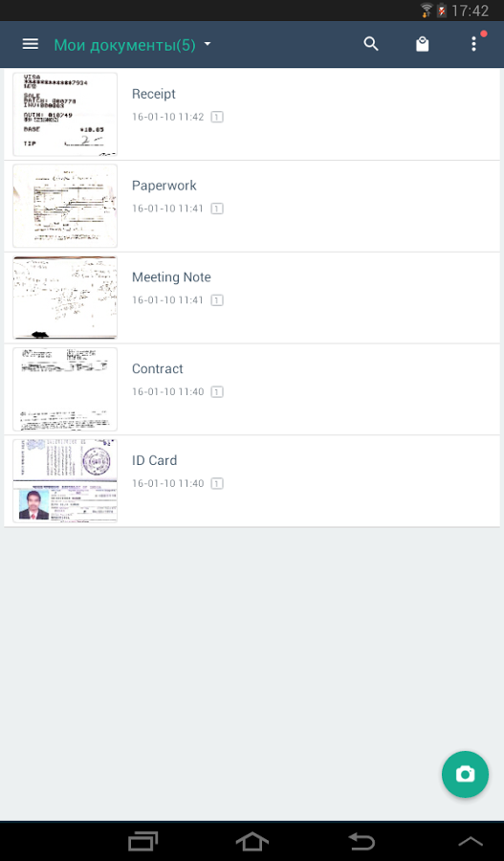Select the Contract list item
Viewport: 504px width, 861px height.
click(x=252, y=390)
